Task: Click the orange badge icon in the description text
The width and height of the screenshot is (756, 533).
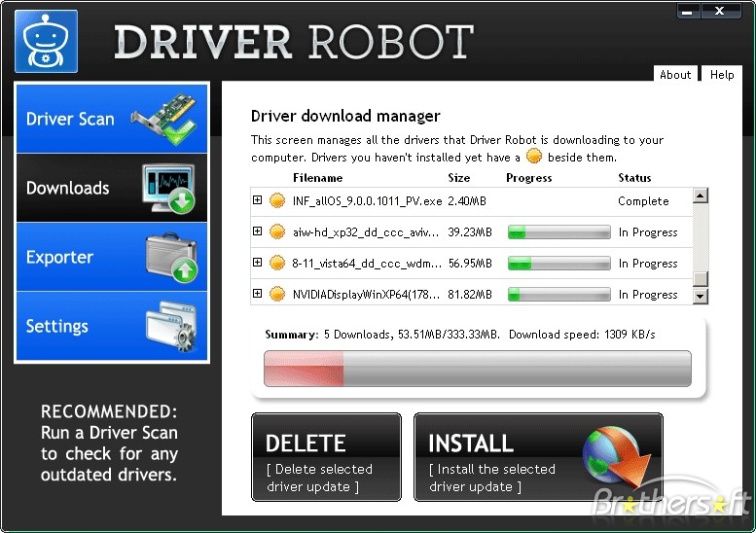Action: [x=534, y=157]
